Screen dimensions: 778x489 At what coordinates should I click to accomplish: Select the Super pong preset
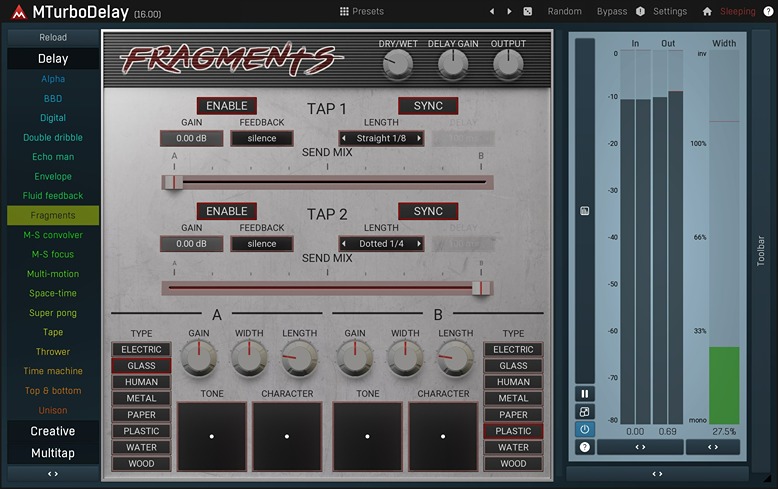(x=53, y=313)
